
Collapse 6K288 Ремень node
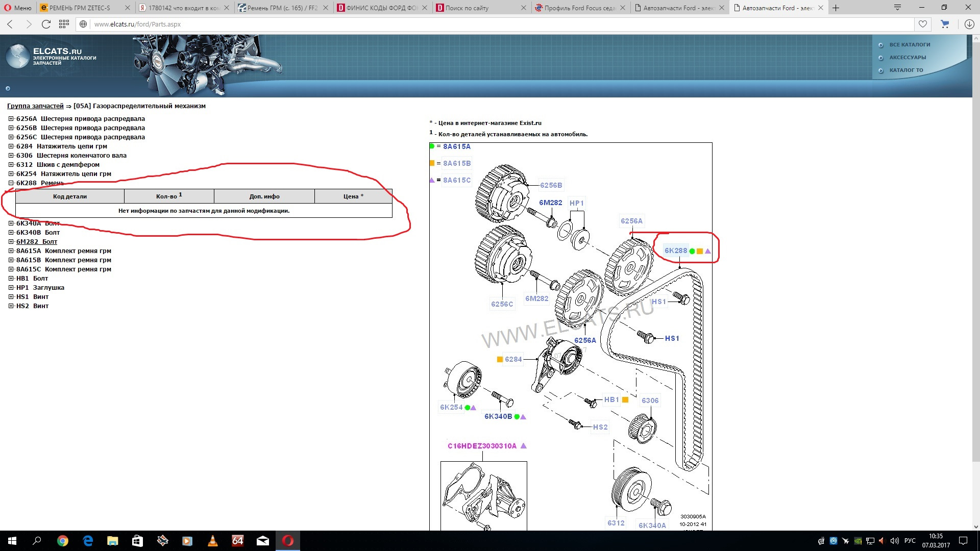11,183
